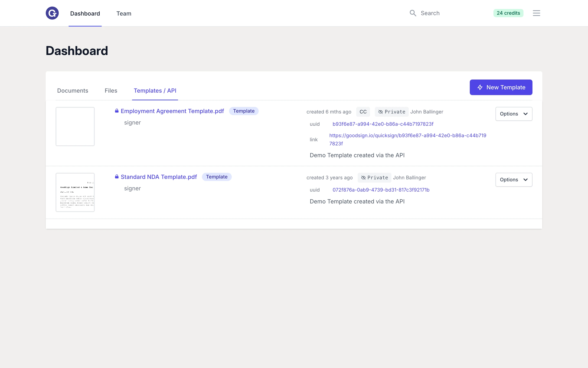
Task: Click Template tag next to Employment Agreement
Action: [x=244, y=111]
